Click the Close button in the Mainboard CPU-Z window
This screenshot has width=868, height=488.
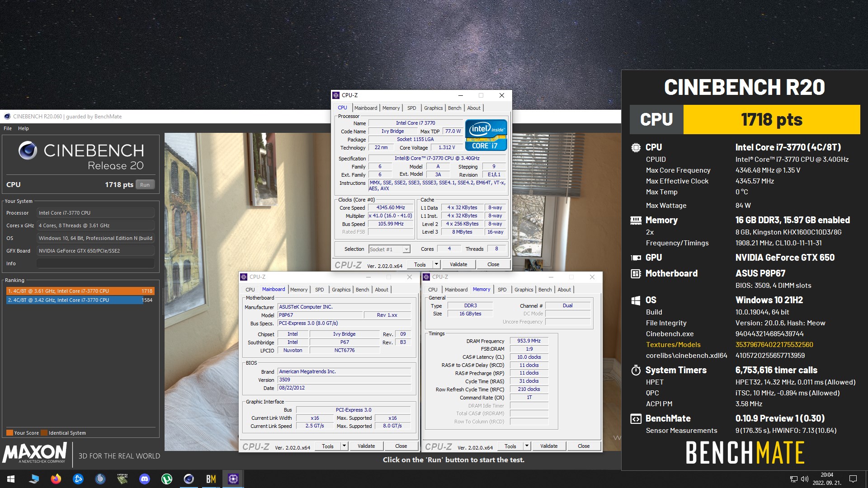(x=401, y=446)
